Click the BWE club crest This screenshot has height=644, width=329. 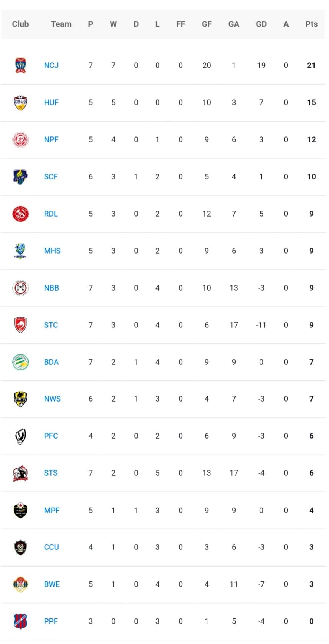pos(20,584)
